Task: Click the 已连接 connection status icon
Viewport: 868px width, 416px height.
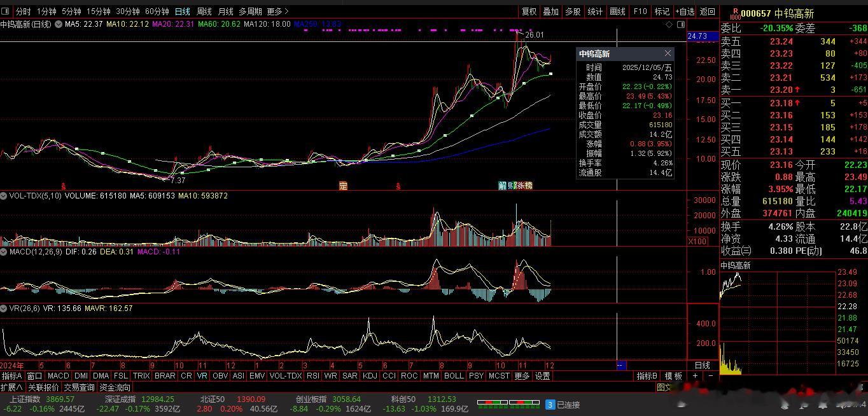Action: 550,405
